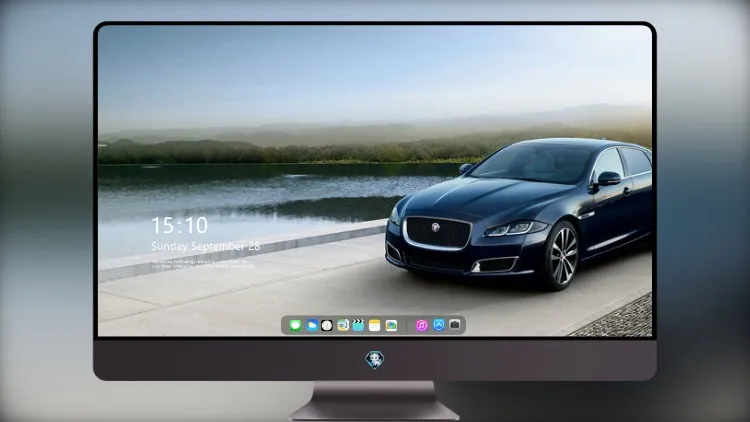
Task: Click the logo badge on the monitor chin
Action: (375, 360)
